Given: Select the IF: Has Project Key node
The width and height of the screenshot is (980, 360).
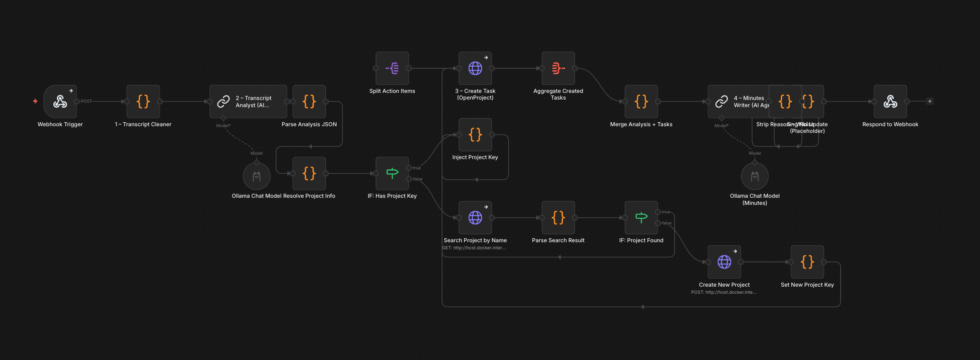Looking at the screenshot, I should point(392,173).
